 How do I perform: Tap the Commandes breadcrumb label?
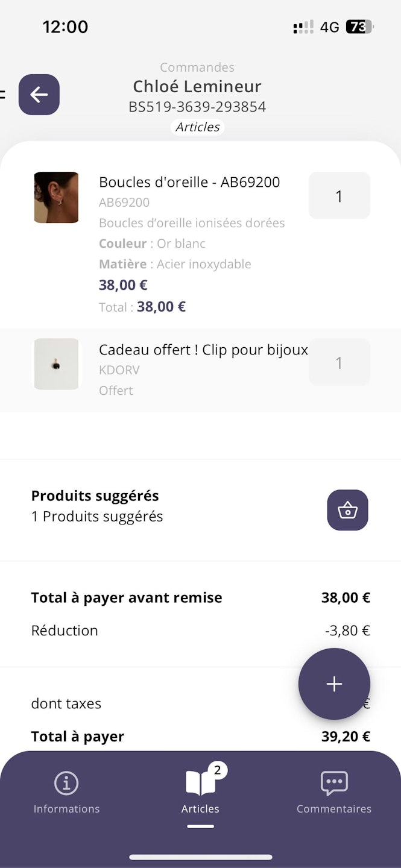[x=197, y=68]
